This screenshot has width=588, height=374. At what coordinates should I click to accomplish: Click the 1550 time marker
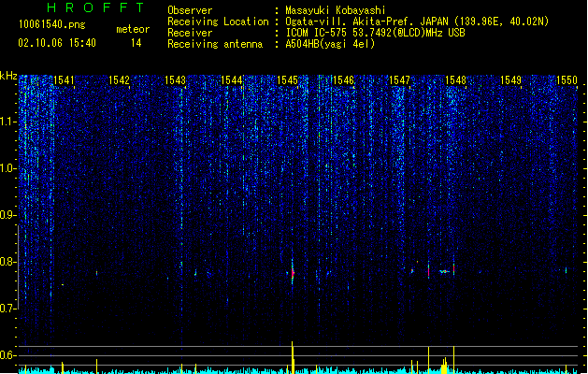tap(566, 80)
